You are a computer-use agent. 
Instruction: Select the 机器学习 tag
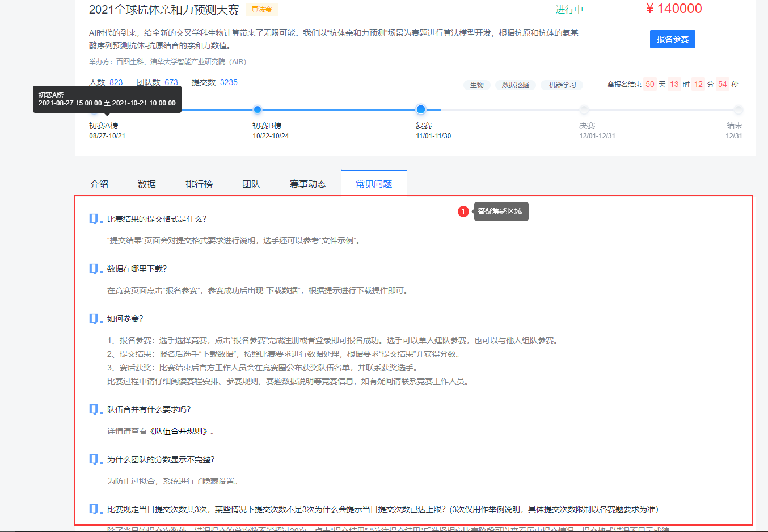point(562,85)
